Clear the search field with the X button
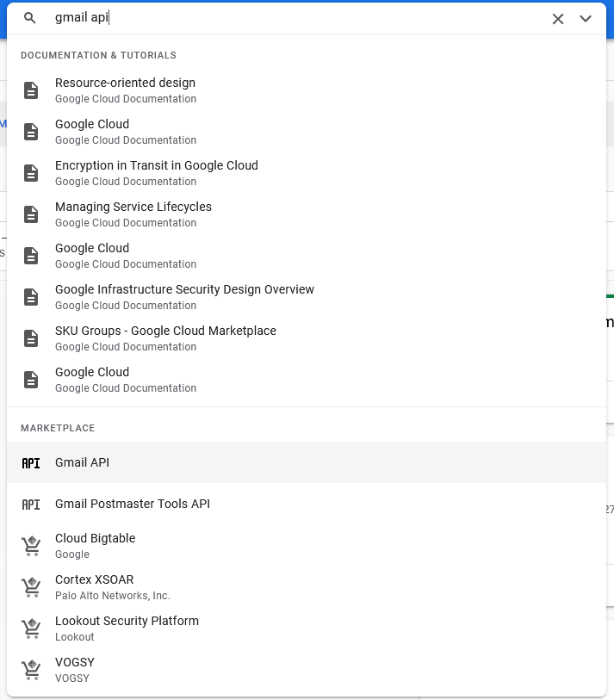614x700 pixels. click(x=557, y=18)
